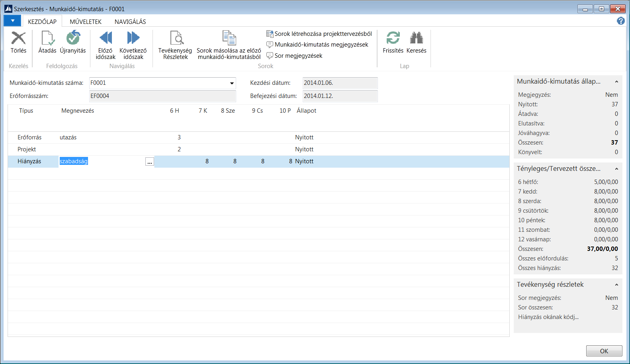Switch to the MŰVELETEK tab
The image size is (630, 364).
pos(86,22)
